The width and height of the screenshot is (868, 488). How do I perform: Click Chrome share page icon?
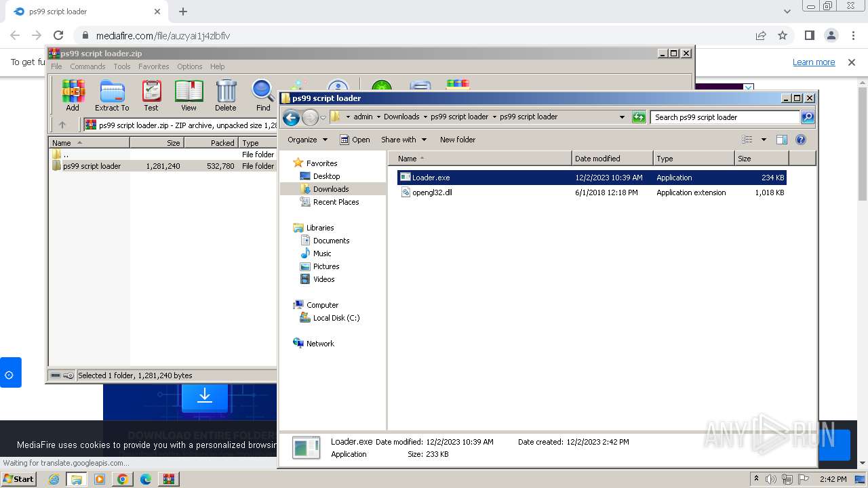pyautogui.click(x=761, y=35)
